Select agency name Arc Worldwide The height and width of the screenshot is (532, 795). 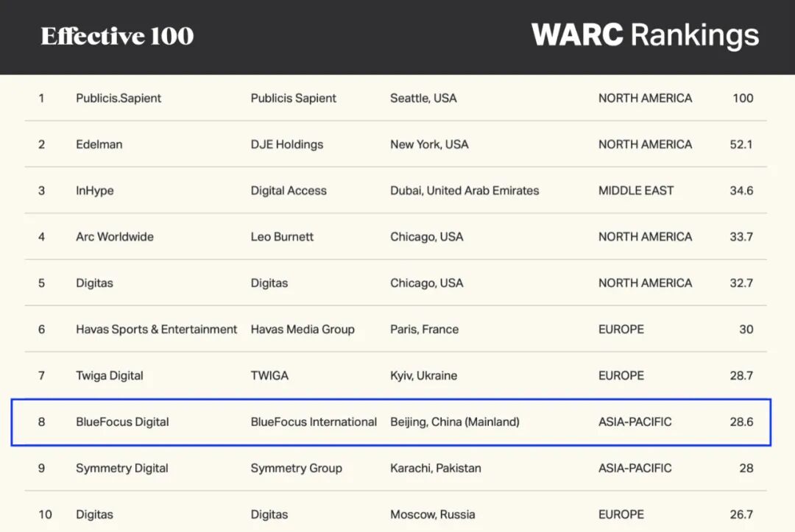[115, 237]
